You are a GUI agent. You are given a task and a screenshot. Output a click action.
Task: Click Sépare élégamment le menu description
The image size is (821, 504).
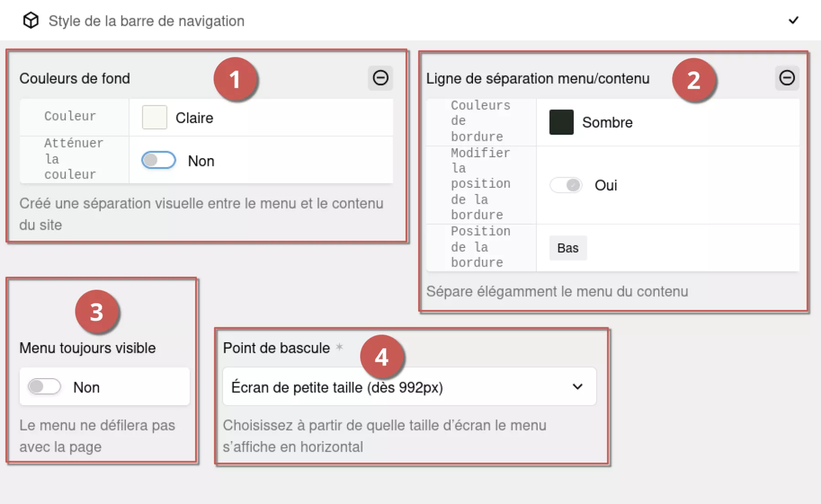coord(557,291)
